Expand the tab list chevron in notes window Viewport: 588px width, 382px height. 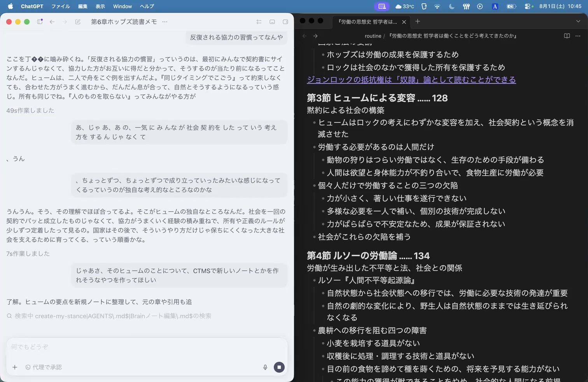[x=578, y=21]
